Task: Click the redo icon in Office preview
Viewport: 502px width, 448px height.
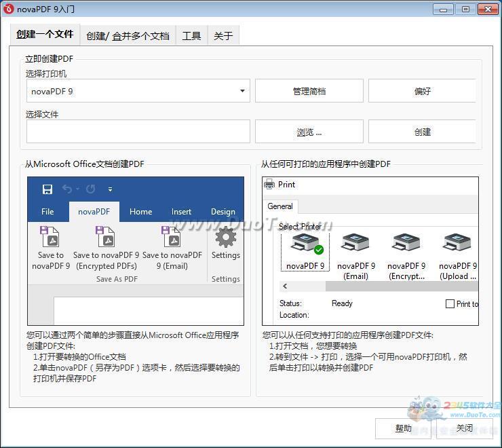Action: [91, 189]
